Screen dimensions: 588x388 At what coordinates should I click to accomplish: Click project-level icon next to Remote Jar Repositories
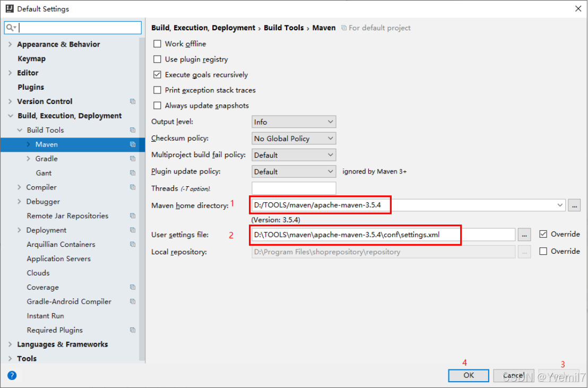pos(133,215)
